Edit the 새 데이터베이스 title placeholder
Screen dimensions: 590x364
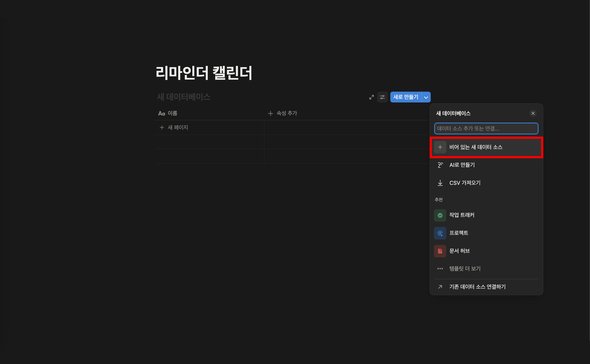tap(184, 97)
